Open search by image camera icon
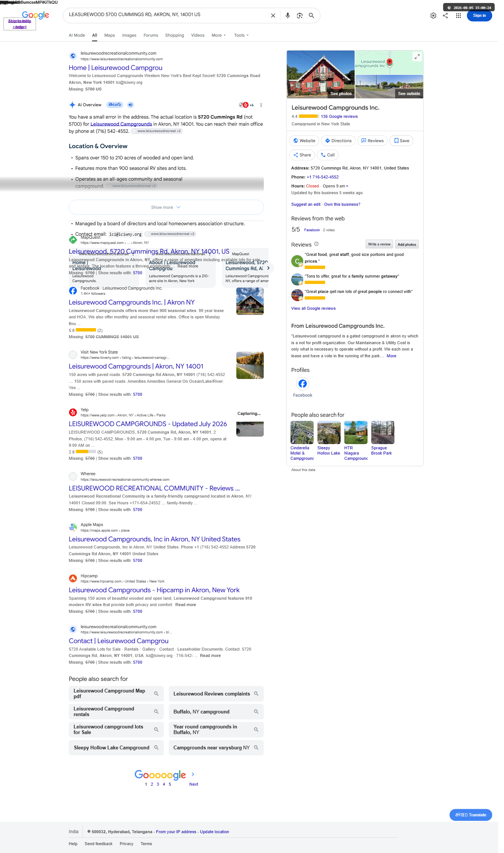Viewport: 504px width, 853px height. 299,16
